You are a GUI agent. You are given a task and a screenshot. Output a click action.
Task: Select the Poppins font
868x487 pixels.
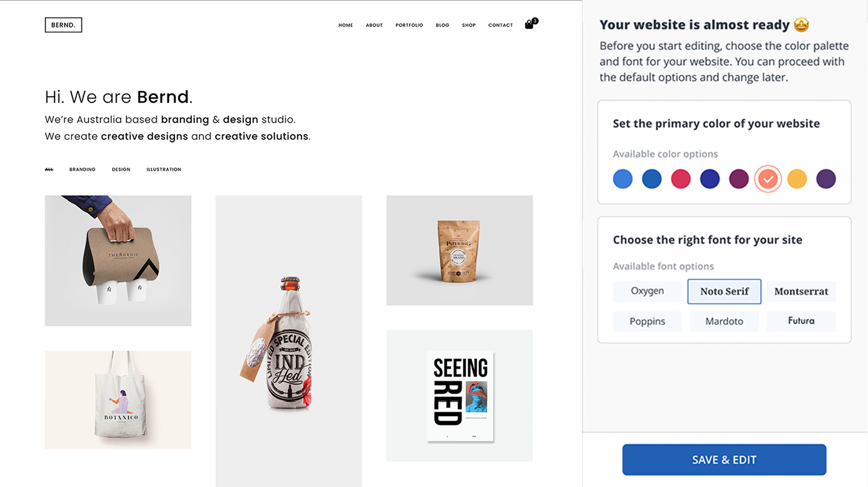tap(647, 321)
